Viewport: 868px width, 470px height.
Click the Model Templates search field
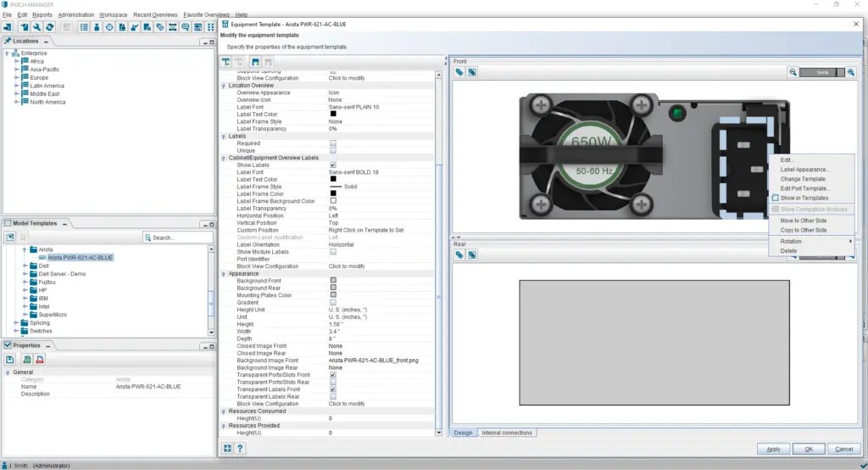click(x=178, y=238)
